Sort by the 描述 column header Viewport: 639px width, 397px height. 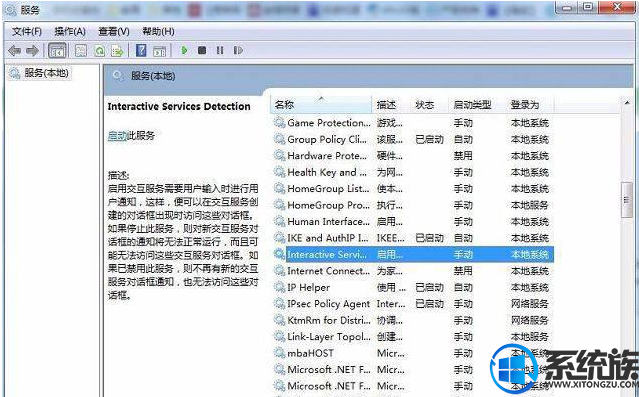390,105
